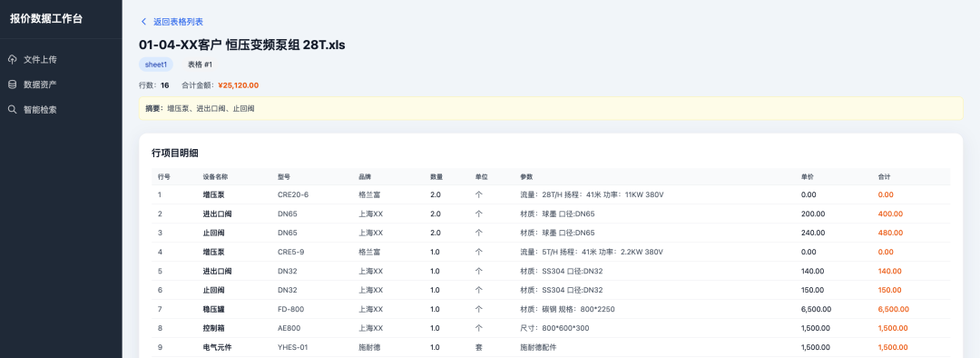This screenshot has height=358, width=980.
Task: Click parameter 流量：5T/H 扬程：41米 功率：2.2KW 380V
Action: pyautogui.click(x=592, y=253)
